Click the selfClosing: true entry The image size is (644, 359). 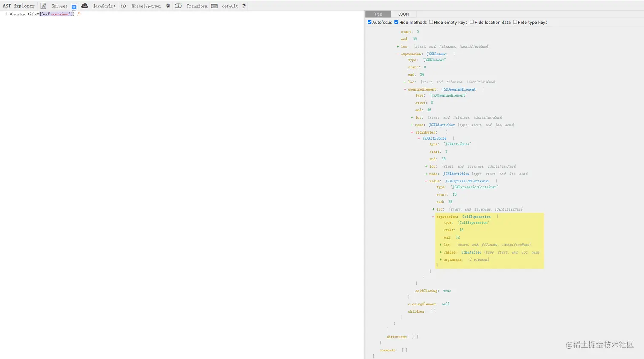click(x=433, y=291)
